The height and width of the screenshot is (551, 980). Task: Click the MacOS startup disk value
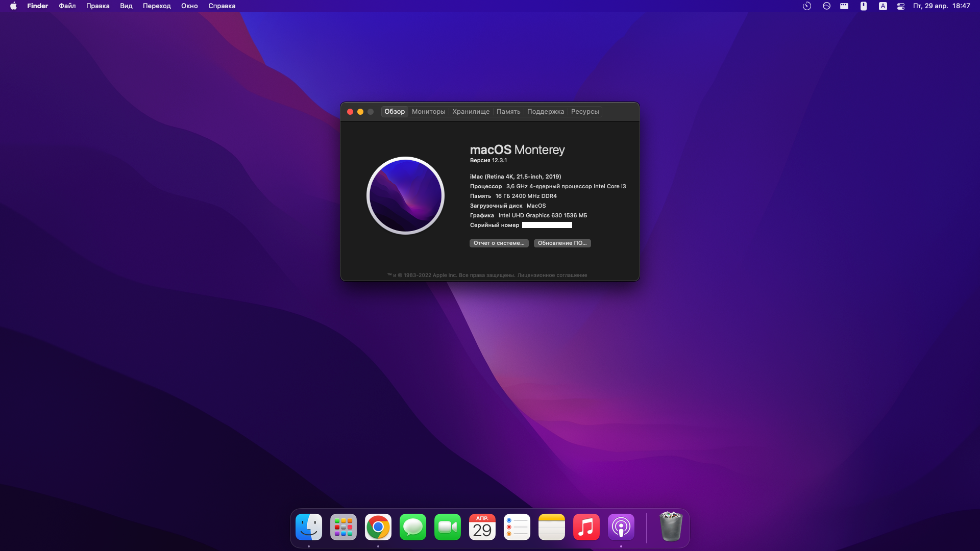(x=536, y=206)
